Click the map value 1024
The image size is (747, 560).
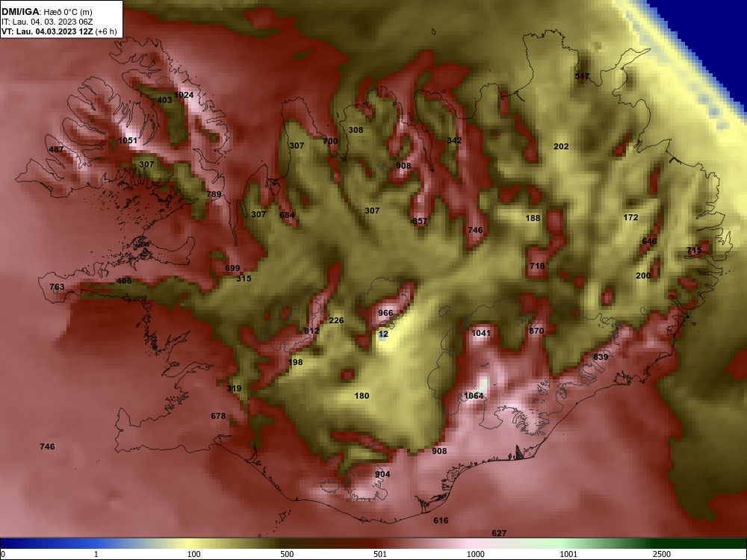(x=184, y=96)
